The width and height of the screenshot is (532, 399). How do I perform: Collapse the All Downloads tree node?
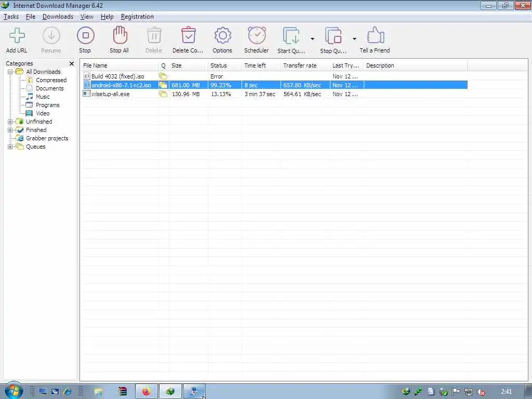10,72
